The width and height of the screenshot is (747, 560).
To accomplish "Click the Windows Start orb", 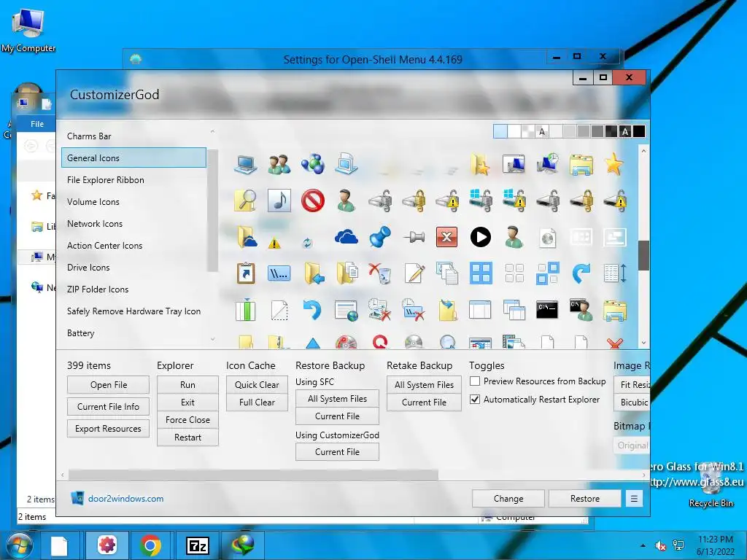I will 18,545.
